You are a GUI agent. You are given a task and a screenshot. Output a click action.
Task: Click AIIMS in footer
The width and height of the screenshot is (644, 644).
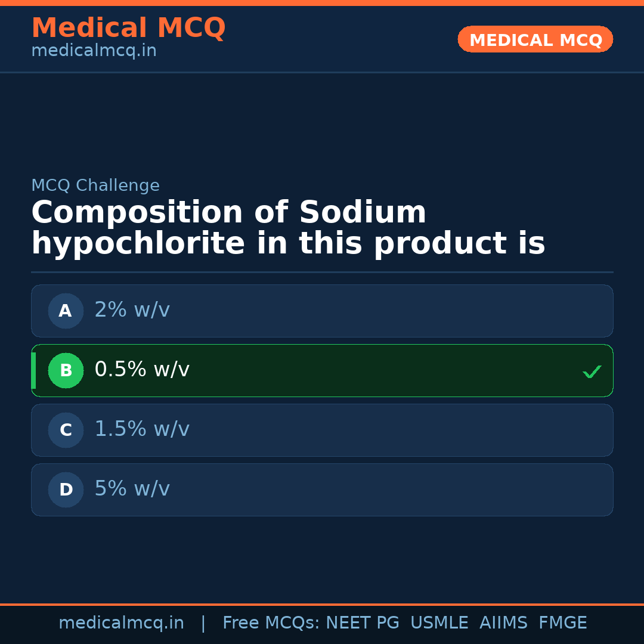coord(503,623)
